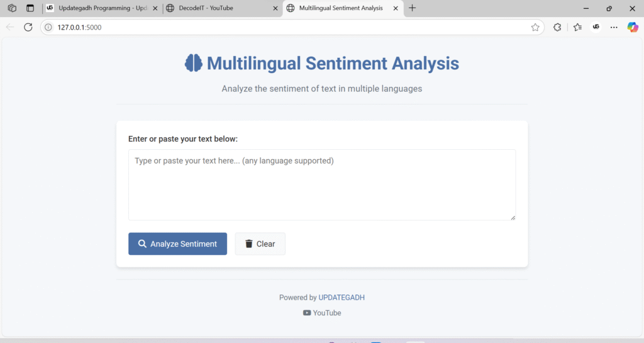This screenshot has height=343, width=644.
Task: Click the Multilingual Sentiment Analysis heading
Action: point(333,64)
